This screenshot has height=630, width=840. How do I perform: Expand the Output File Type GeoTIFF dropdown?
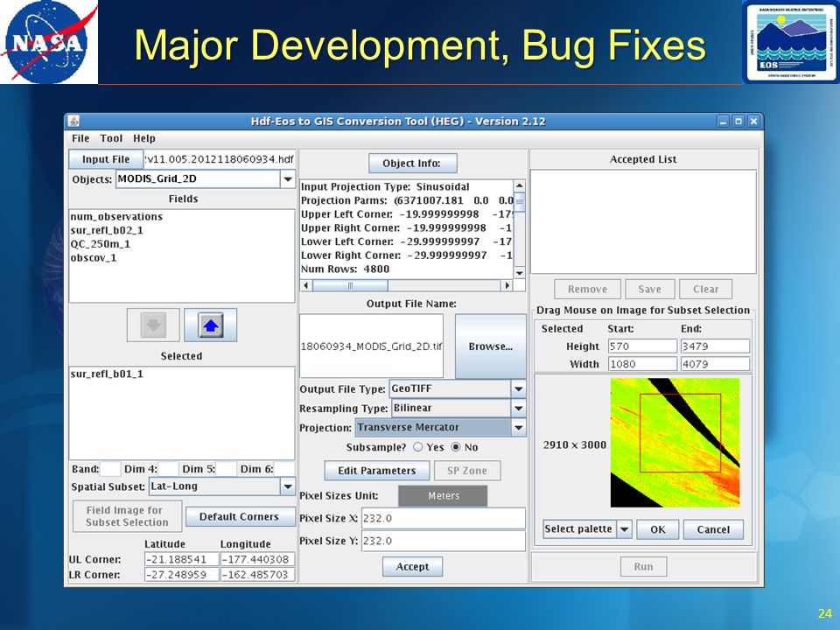pyautogui.click(x=518, y=388)
